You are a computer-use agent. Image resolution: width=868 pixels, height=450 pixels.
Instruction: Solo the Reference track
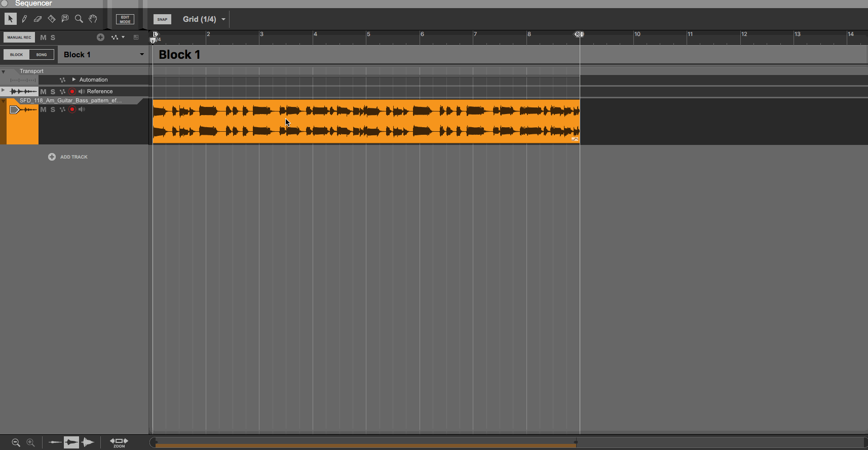pyautogui.click(x=53, y=92)
